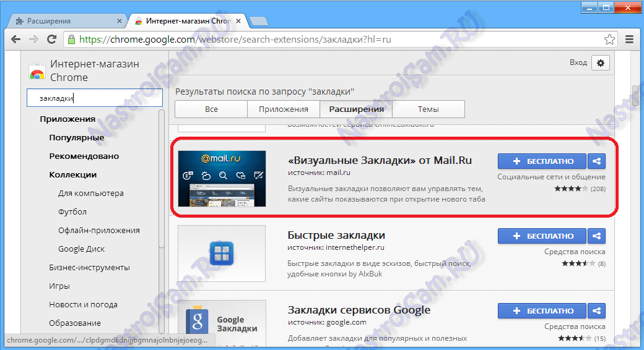Bookmark this page with star icon
The width and height of the screenshot is (644, 350).
point(609,40)
